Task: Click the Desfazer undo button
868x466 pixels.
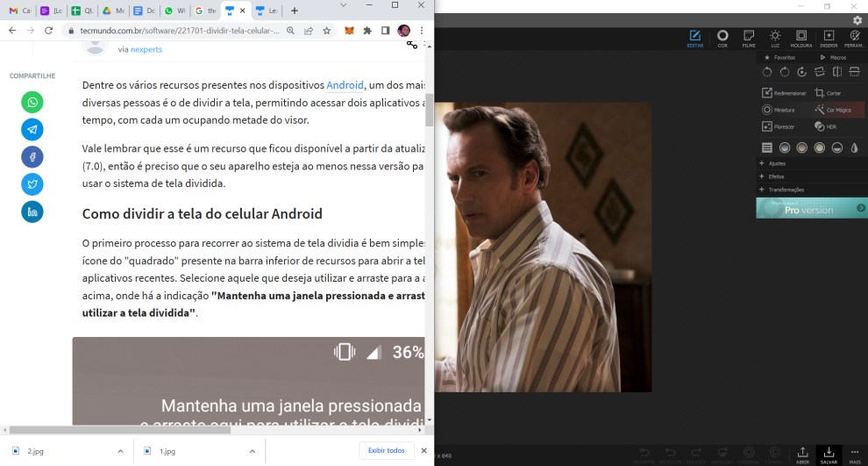Action: [x=670, y=455]
